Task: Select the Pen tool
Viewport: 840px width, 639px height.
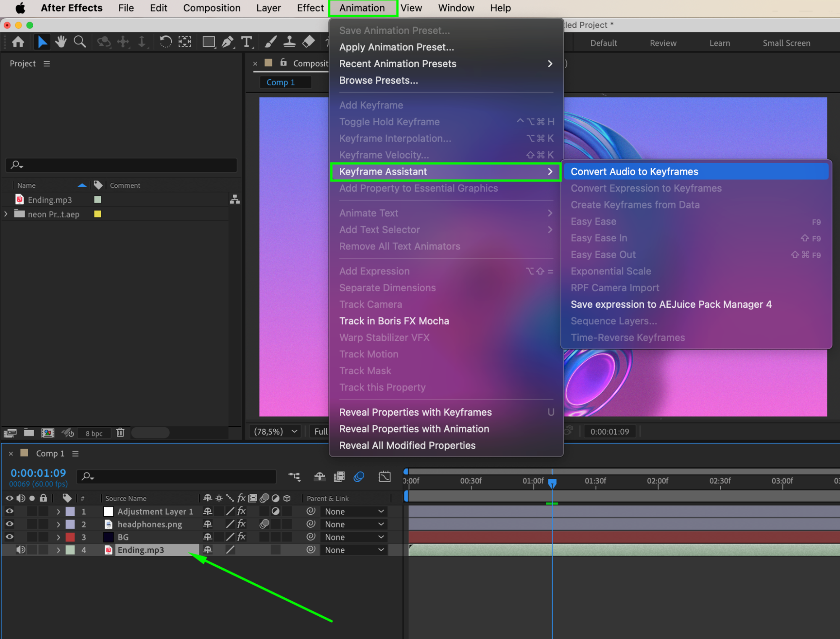Action: 227,42
